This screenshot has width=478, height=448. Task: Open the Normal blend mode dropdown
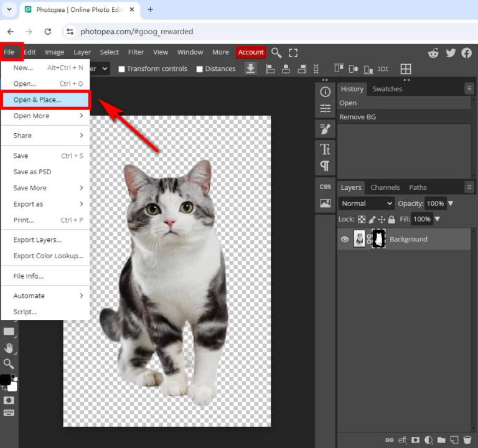[x=367, y=203]
